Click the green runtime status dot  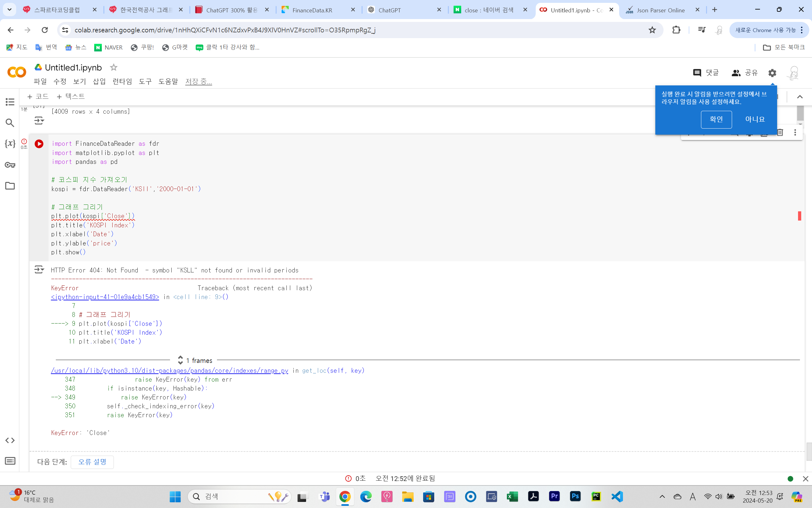[x=790, y=479]
